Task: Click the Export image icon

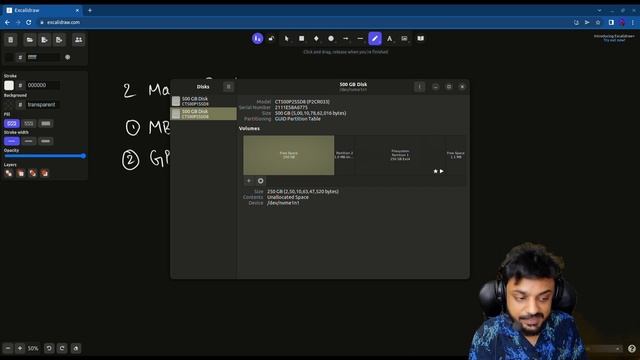Action: pos(59,40)
